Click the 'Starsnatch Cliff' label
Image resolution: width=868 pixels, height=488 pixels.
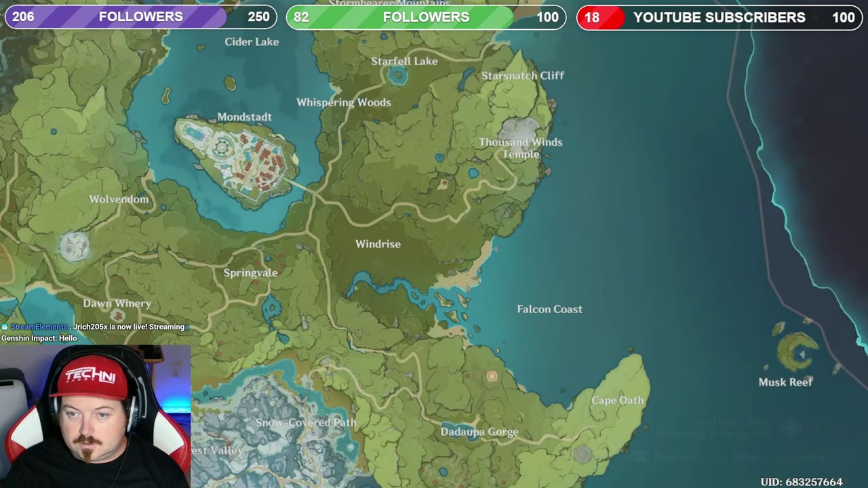pyautogui.click(x=523, y=75)
